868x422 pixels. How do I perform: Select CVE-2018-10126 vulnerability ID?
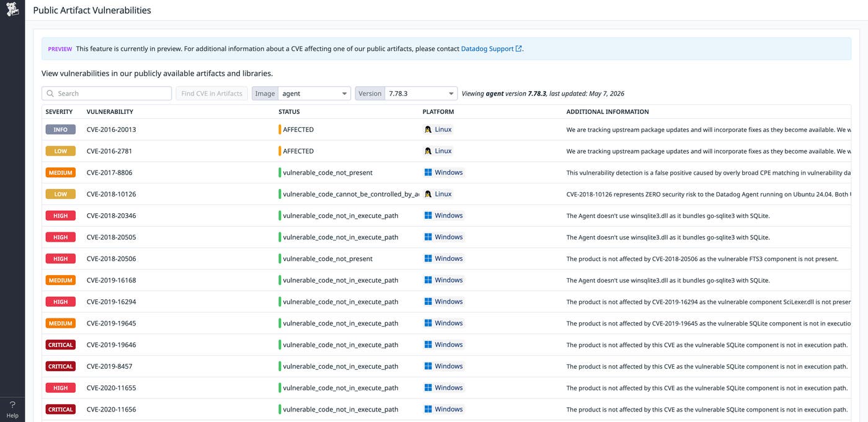112,194
